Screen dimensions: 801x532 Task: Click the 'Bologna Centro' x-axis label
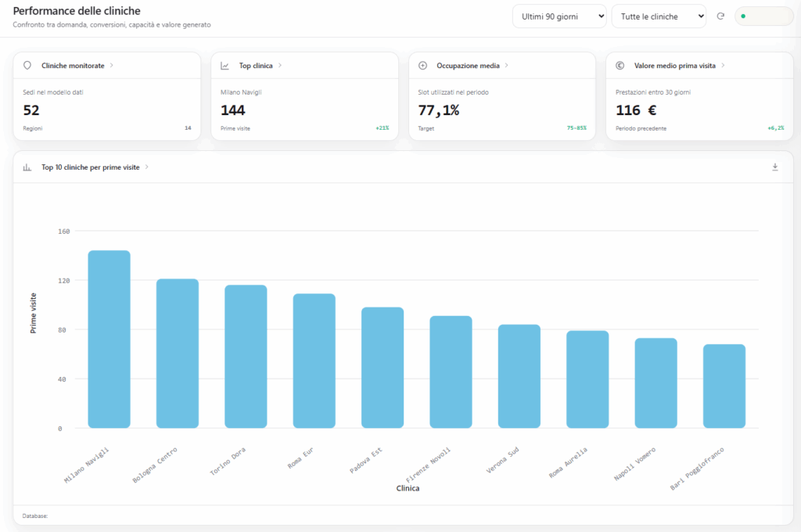pos(155,465)
